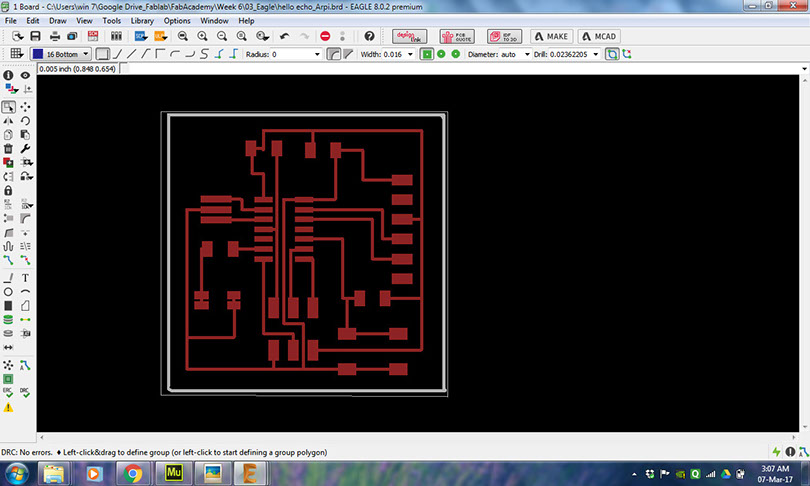The width and height of the screenshot is (810, 486).
Task: Save the board with the floppy icon
Action: (35, 36)
